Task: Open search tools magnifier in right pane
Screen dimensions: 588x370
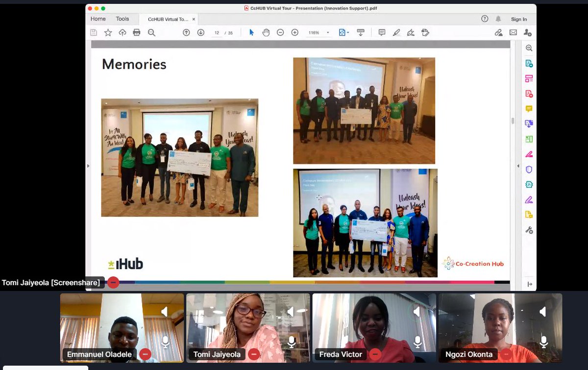Action: (529, 48)
